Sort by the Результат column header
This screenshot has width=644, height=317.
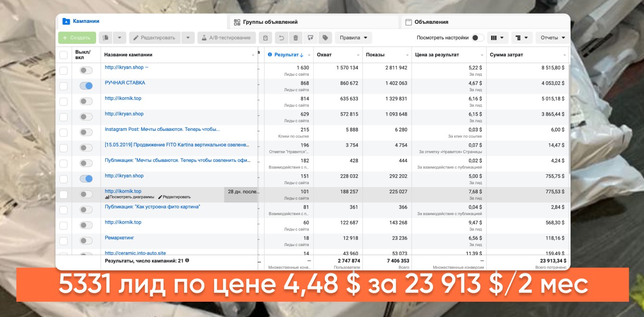click(x=286, y=55)
